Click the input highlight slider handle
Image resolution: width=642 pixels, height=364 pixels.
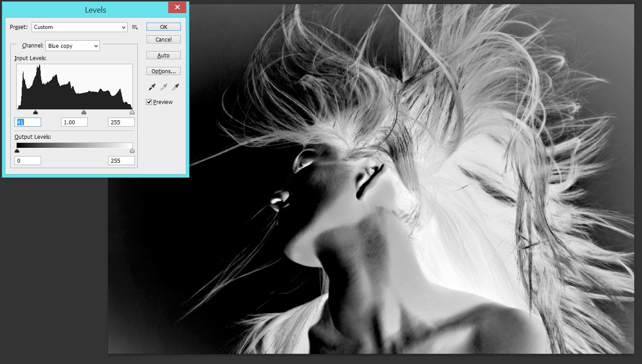(x=132, y=112)
